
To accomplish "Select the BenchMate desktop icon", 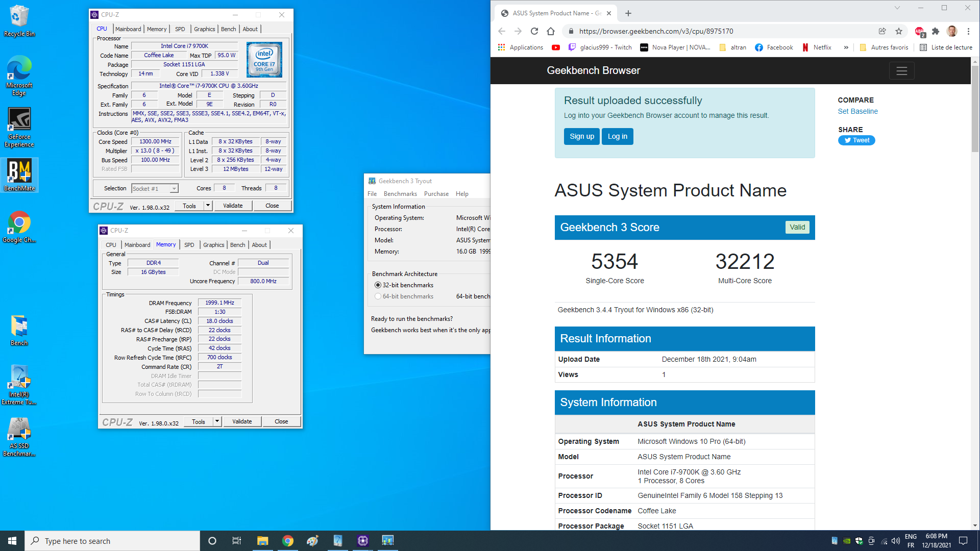I will click(x=19, y=175).
